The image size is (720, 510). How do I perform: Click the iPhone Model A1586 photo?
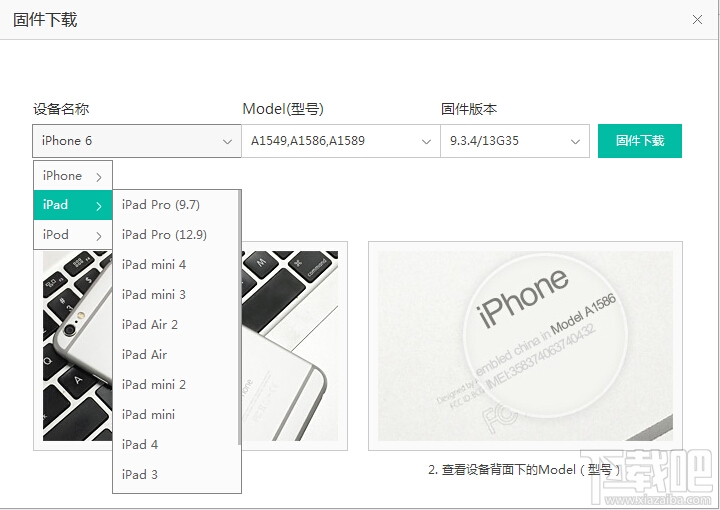coord(525,346)
